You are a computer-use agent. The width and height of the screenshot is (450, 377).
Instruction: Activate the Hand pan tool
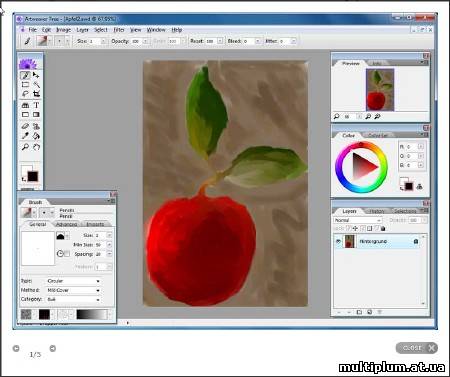(x=36, y=147)
